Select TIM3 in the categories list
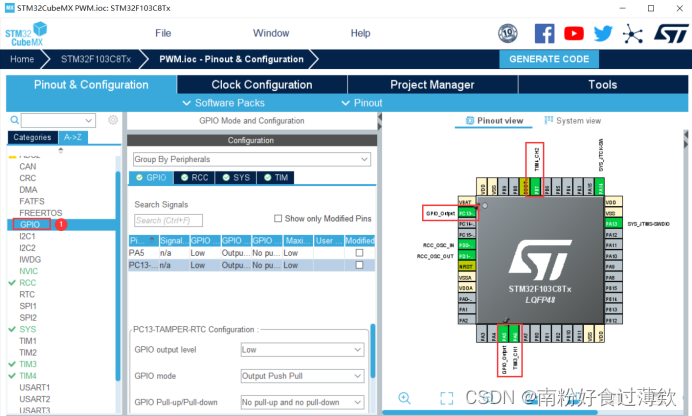The height and width of the screenshot is (416, 692). pyautogui.click(x=28, y=364)
